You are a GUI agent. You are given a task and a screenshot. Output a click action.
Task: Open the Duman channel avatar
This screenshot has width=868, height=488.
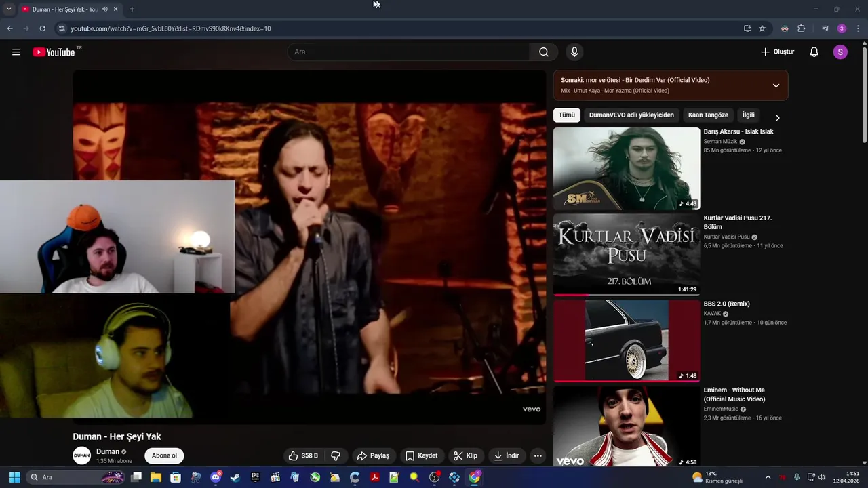pyautogui.click(x=82, y=455)
